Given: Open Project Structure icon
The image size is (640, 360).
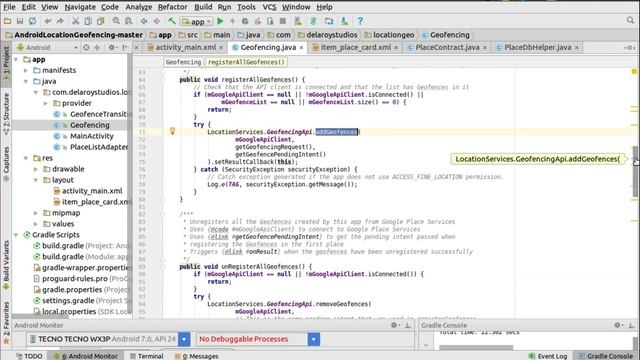Looking at the screenshot, I should (x=329, y=21).
